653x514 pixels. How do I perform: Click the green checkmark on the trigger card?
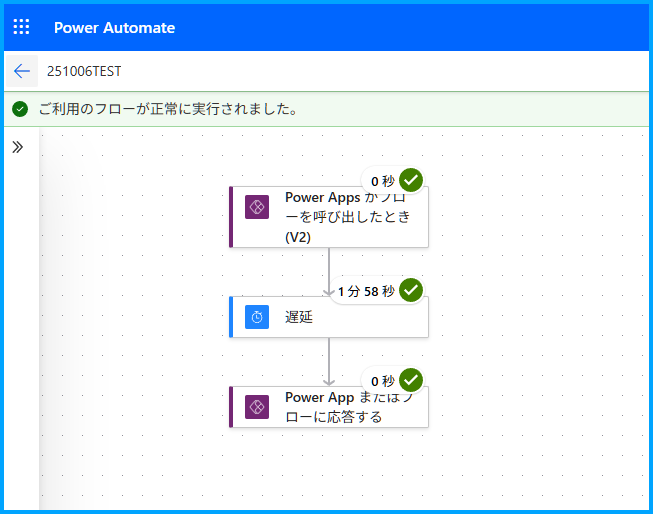point(411,180)
